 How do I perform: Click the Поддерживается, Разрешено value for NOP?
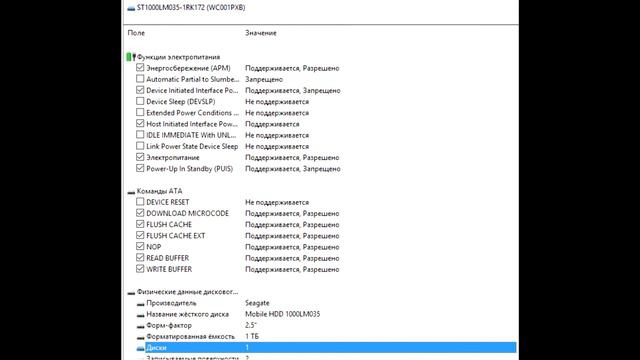pos(292,247)
